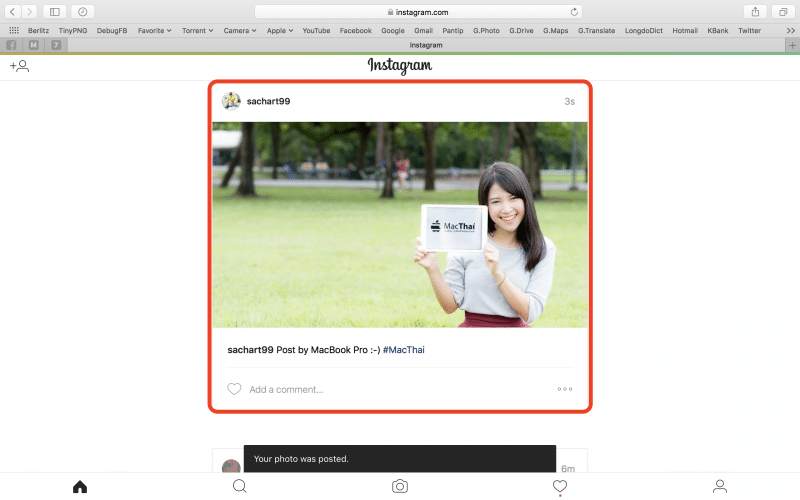Viewport: 800px width, 500px height.
Task: Reload page with the refresh icon
Action: (574, 12)
